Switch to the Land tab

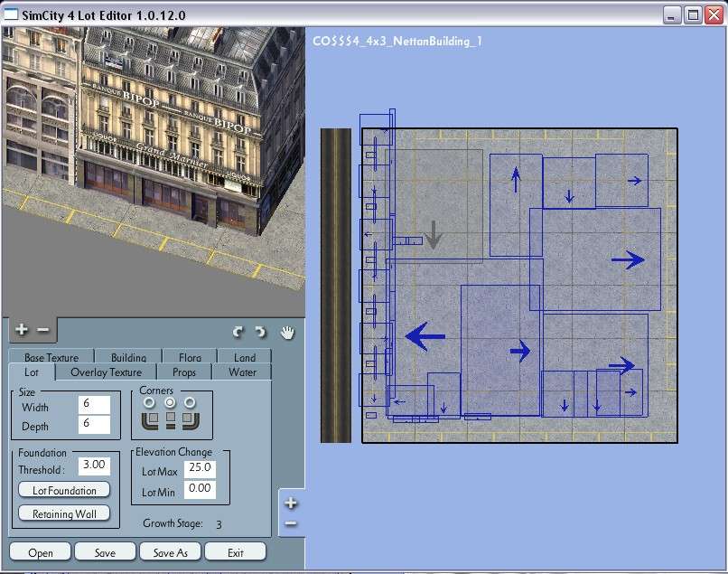[x=245, y=357]
